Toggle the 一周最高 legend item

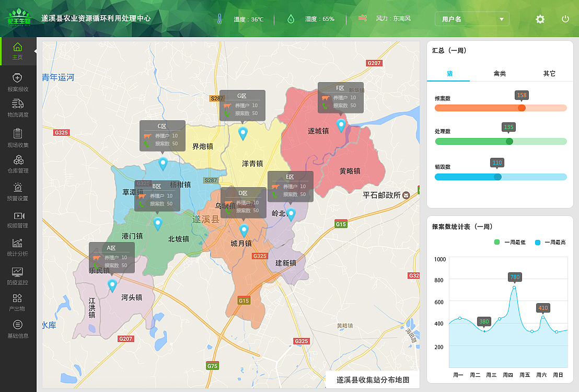(549, 242)
